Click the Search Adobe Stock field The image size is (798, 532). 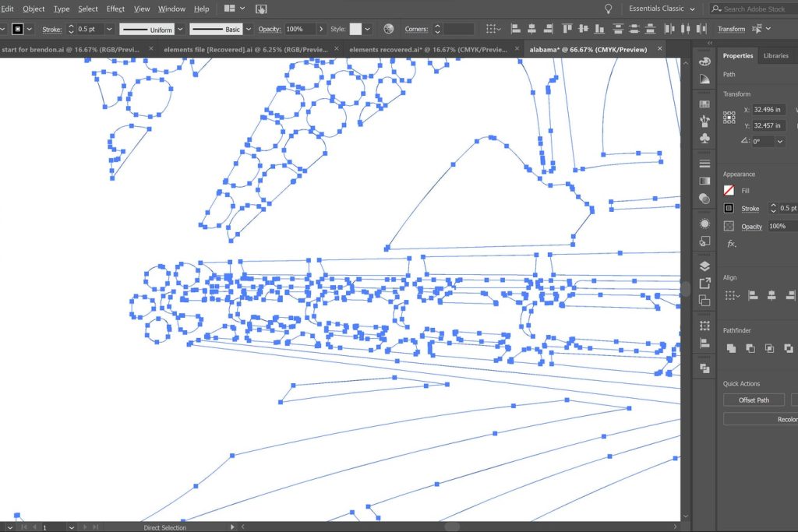pos(754,9)
